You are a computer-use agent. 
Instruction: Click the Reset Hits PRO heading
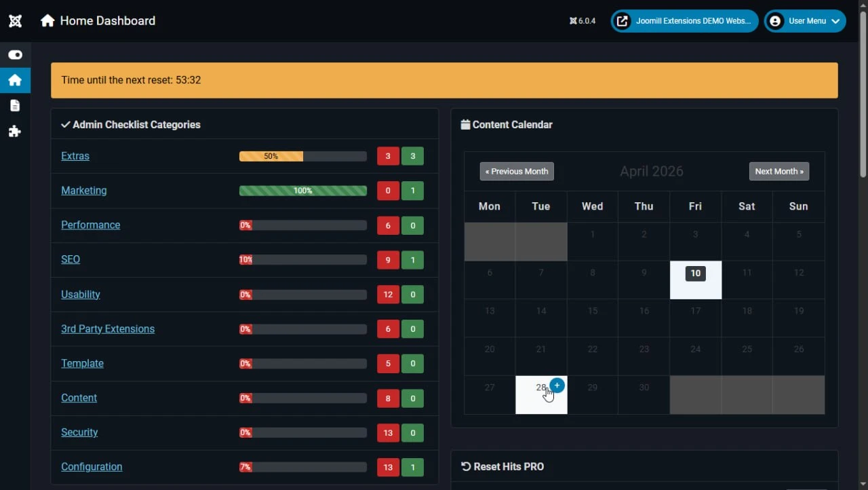tap(502, 467)
